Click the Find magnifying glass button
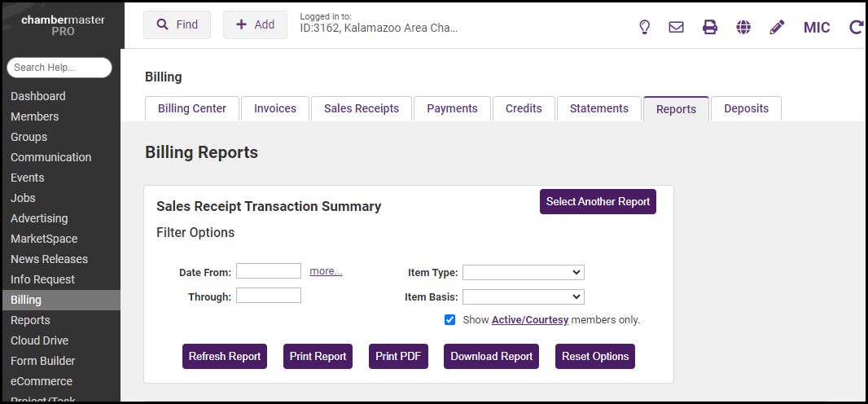Viewport: 868px width, 404px height. [177, 24]
